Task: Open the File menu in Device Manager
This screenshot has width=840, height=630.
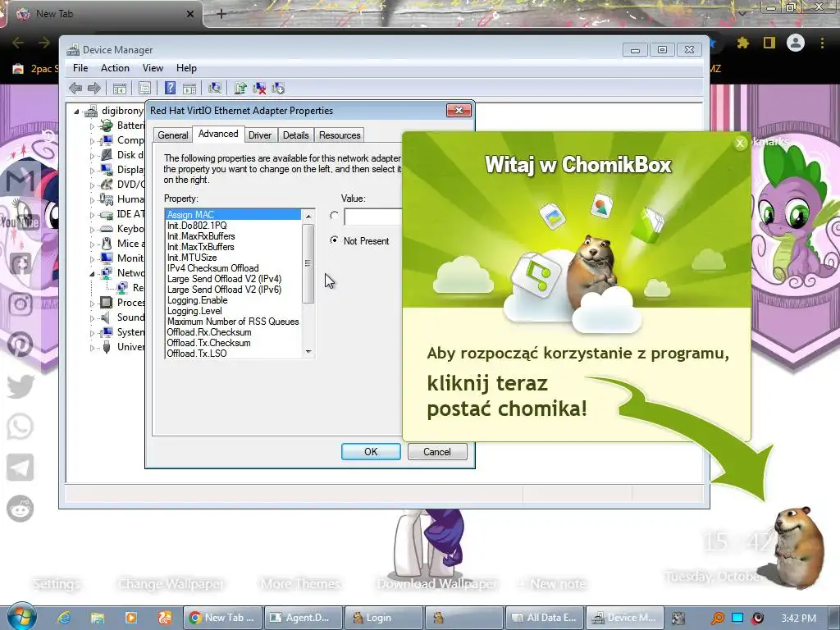Action: coord(80,68)
